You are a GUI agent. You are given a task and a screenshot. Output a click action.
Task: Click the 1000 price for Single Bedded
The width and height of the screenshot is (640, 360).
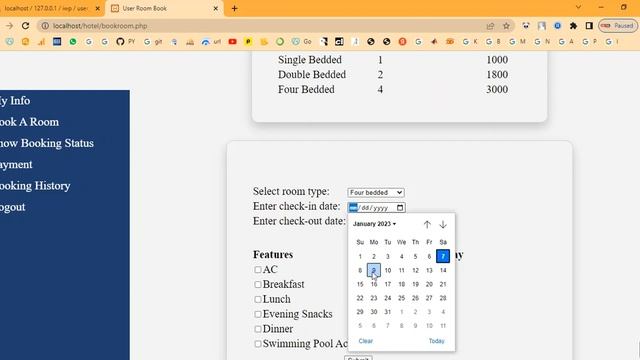(497, 60)
